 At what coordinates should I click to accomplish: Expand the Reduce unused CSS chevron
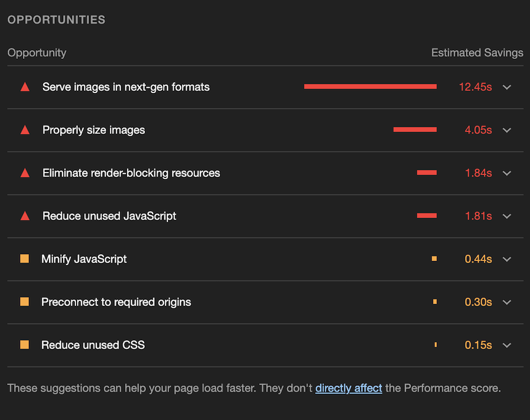click(x=506, y=345)
